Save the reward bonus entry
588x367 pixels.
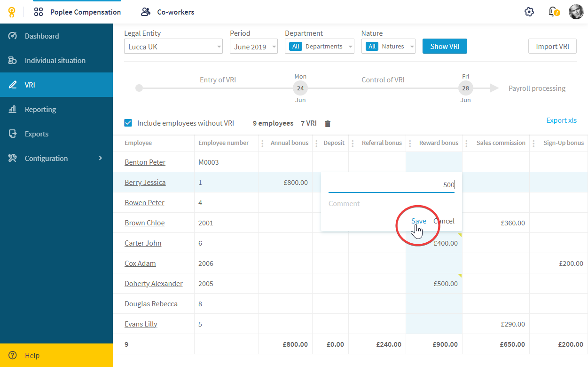[419, 221]
